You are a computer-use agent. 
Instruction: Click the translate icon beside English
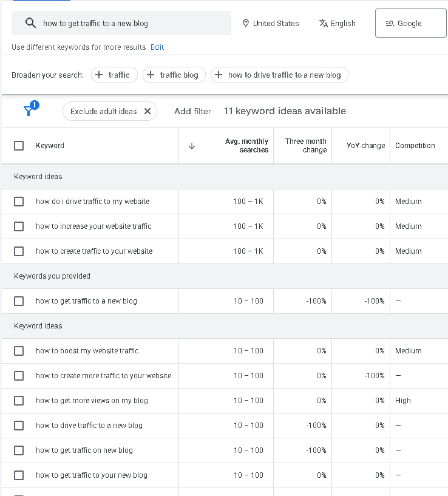[x=324, y=23]
